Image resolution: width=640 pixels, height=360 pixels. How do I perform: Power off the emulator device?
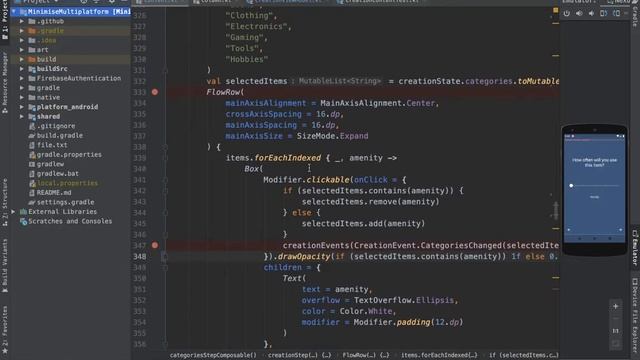(x=567, y=13)
